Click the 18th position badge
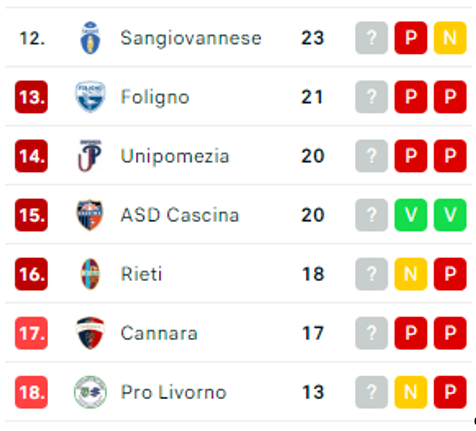The image size is (476, 431). (31, 392)
